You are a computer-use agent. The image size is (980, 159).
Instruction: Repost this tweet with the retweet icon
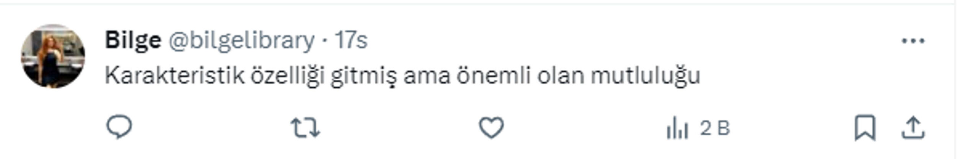[x=305, y=128]
